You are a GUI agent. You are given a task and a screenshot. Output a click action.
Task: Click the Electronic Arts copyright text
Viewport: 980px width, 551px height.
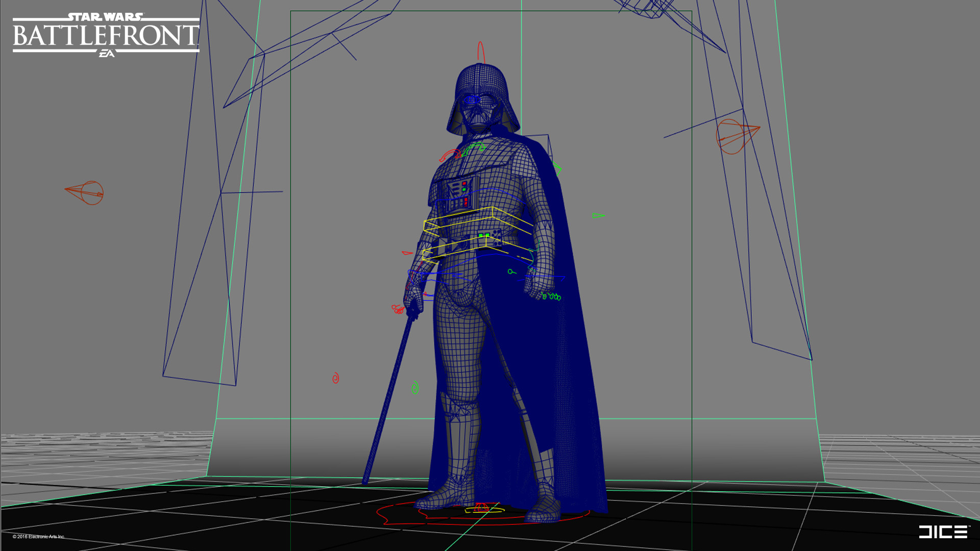pos(38,537)
